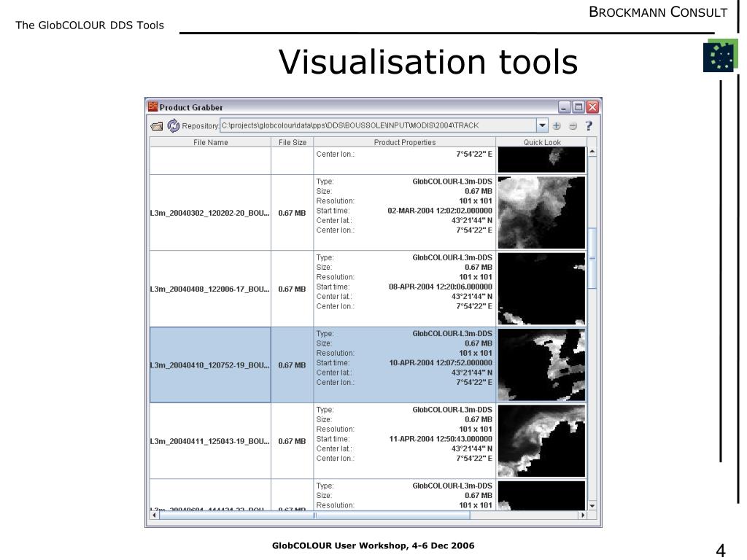Click the Brockmann Consult logo on slide
Viewport: 747px width, 560px height.
coord(720,56)
